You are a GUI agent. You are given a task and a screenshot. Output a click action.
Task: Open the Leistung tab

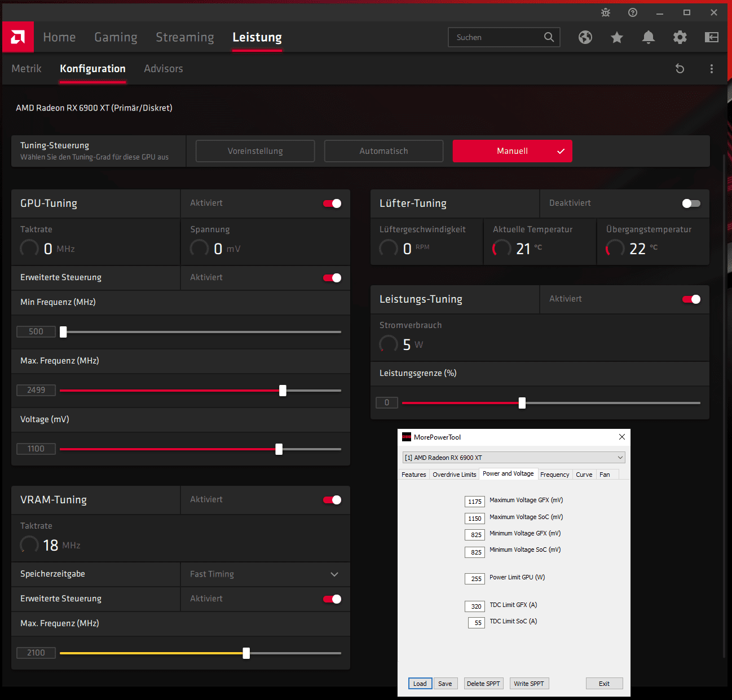click(257, 37)
